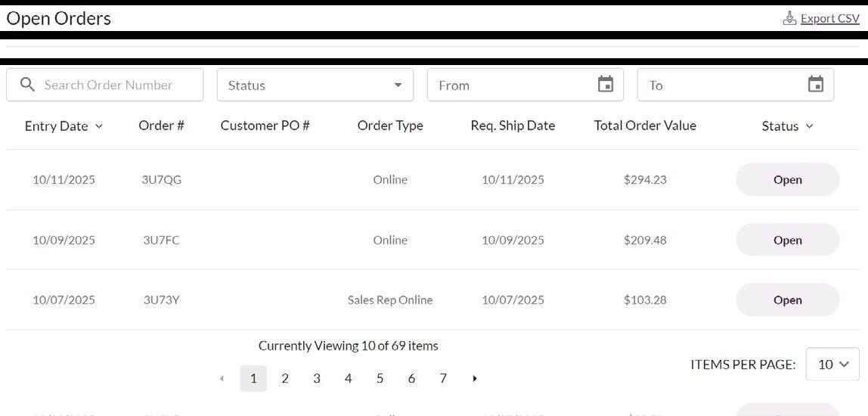Viewport: 868px width, 416px height.
Task: Go to page 7
Action: 443,378
